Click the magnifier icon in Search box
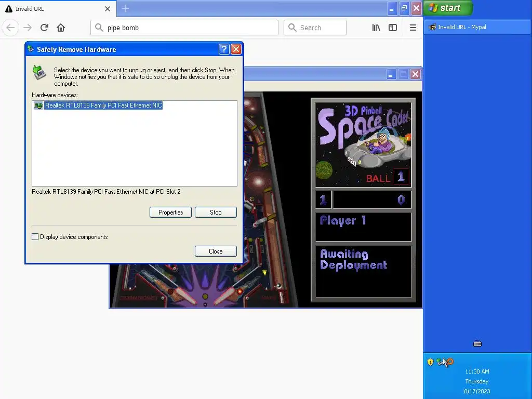 (x=292, y=28)
